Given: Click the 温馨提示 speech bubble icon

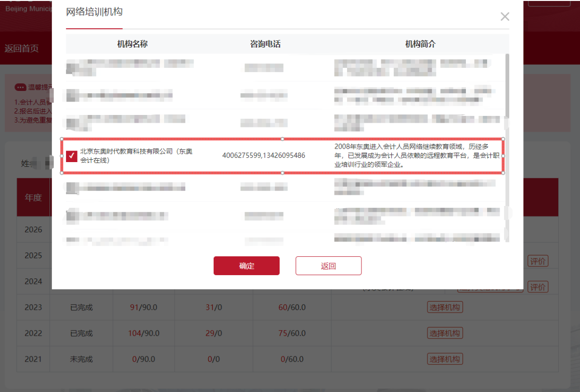Looking at the screenshot, I should point(20,88).
